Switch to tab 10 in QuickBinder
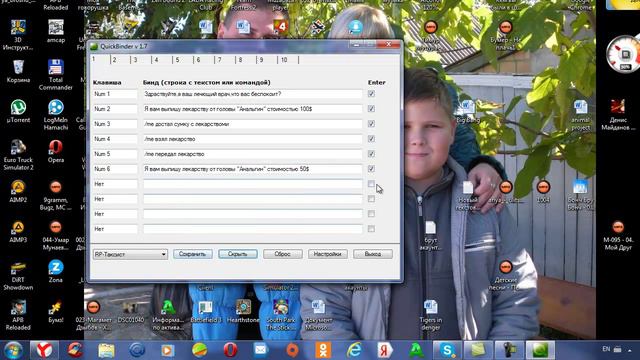The width and height of the screenshot is (640, 360). click(x=289, y=60)
